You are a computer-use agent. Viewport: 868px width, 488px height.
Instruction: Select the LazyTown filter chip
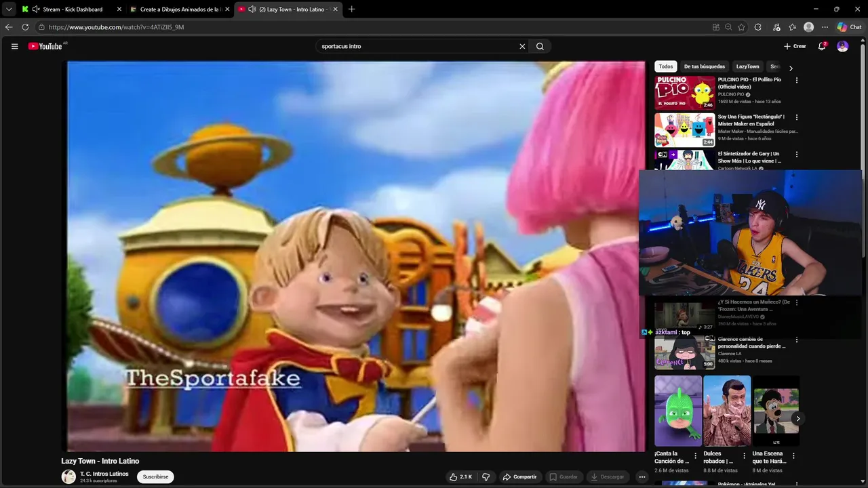point(747,66)
